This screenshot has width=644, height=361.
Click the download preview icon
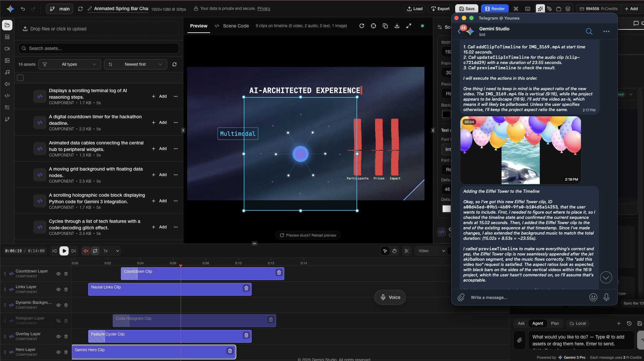(397, 26)
